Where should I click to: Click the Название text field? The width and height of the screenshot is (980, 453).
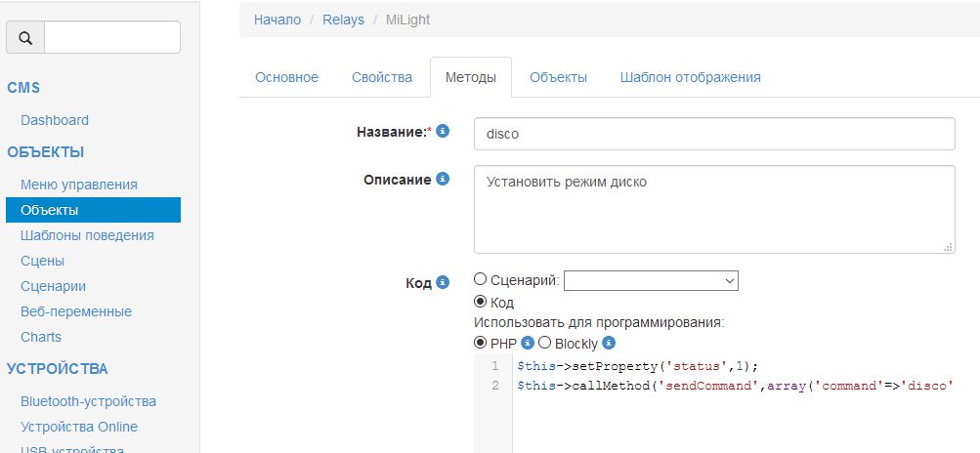click(x=713, y=134)
